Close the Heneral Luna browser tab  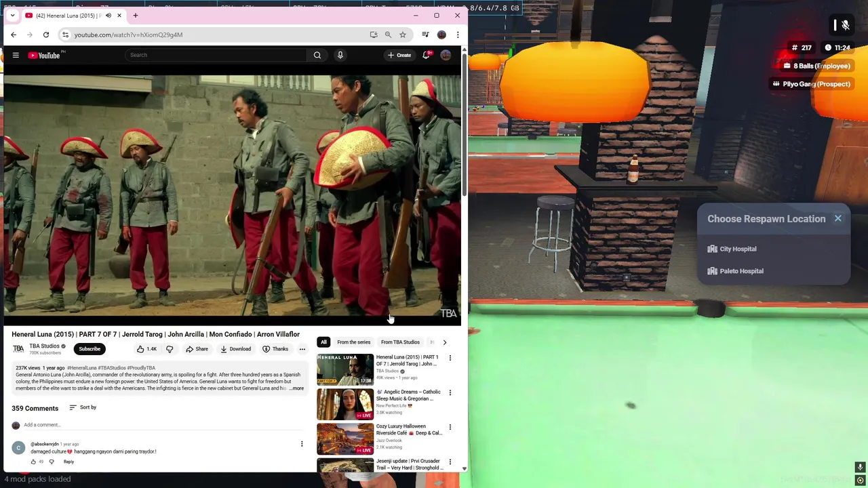[119, 16]
